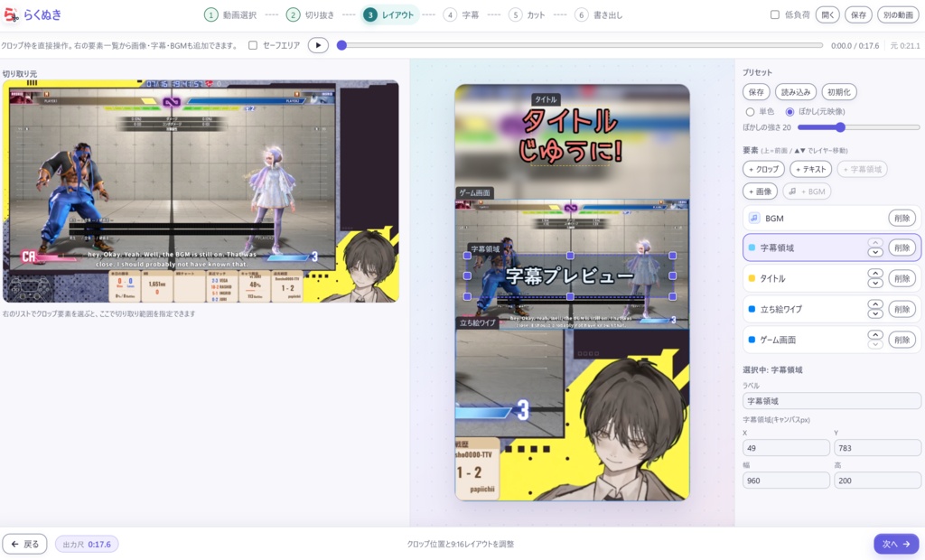Click step 1 circle for 動画選択

pyautogui.click(x=210, y=14)
